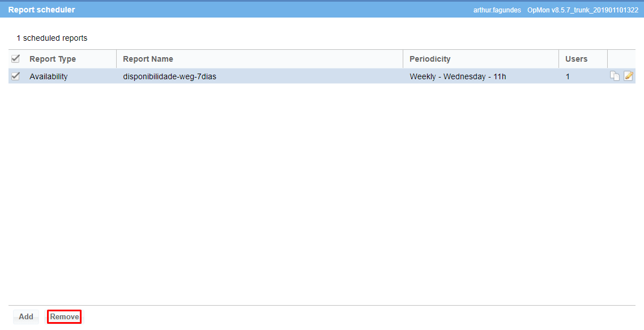Viewport: 644px width, 330px height.
Task: Click the OpMon v8.5.7 version label
Action: tap(582, 10)
